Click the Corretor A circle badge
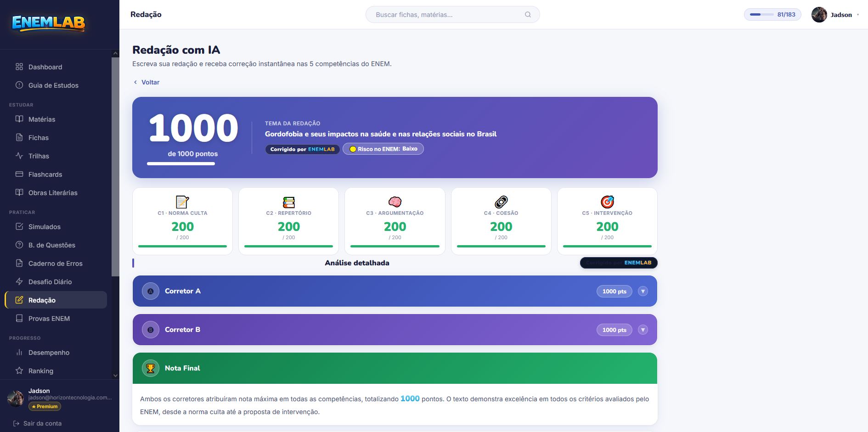The width and height of the screenshot is (868, 432). tap(150, 291)
